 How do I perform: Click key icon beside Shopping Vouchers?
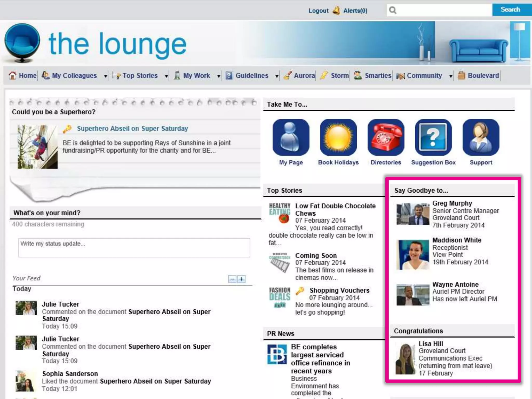(300, 291)
